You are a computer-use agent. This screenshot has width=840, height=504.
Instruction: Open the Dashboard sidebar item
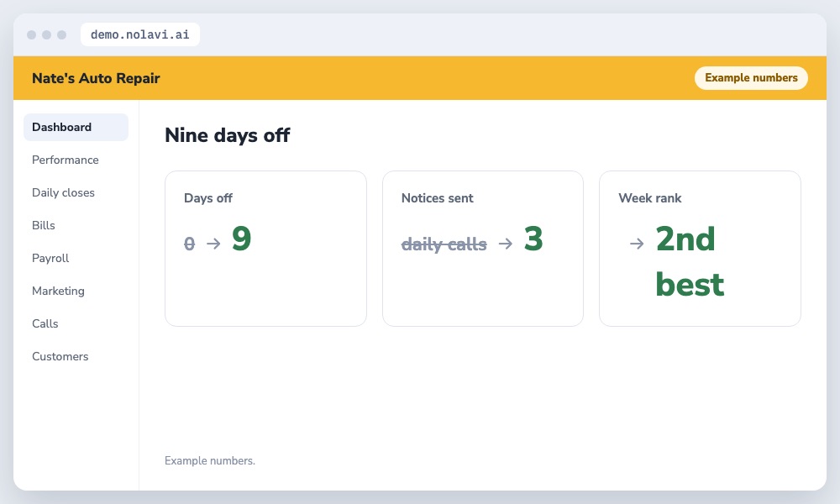click(x=76, y=127)
